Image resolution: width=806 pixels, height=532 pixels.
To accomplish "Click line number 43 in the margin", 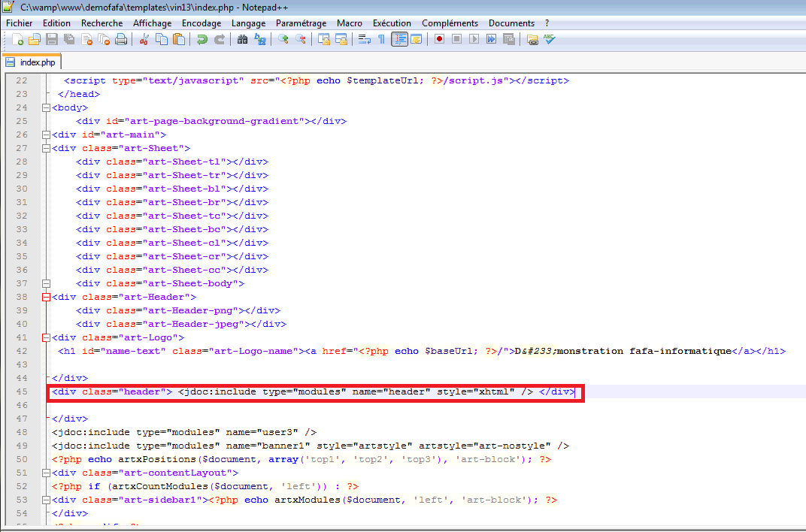I will pos(21,364).
